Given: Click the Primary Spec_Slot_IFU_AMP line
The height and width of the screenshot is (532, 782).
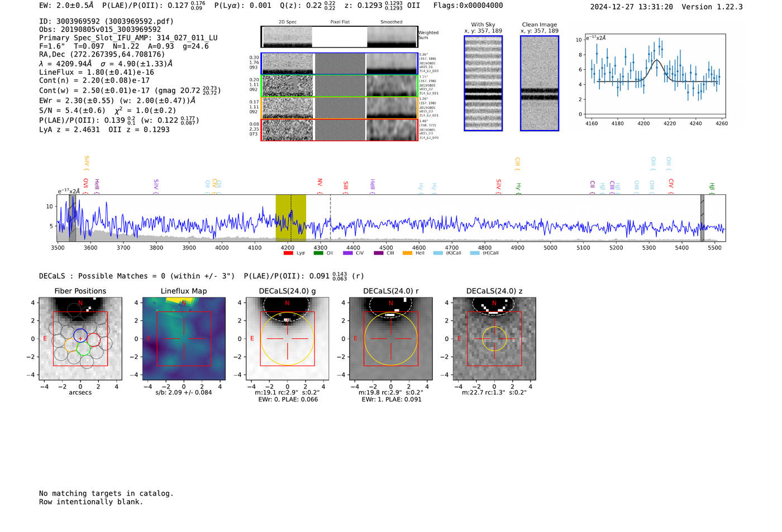Looking at the screenshot, I should tap(128, 38).
